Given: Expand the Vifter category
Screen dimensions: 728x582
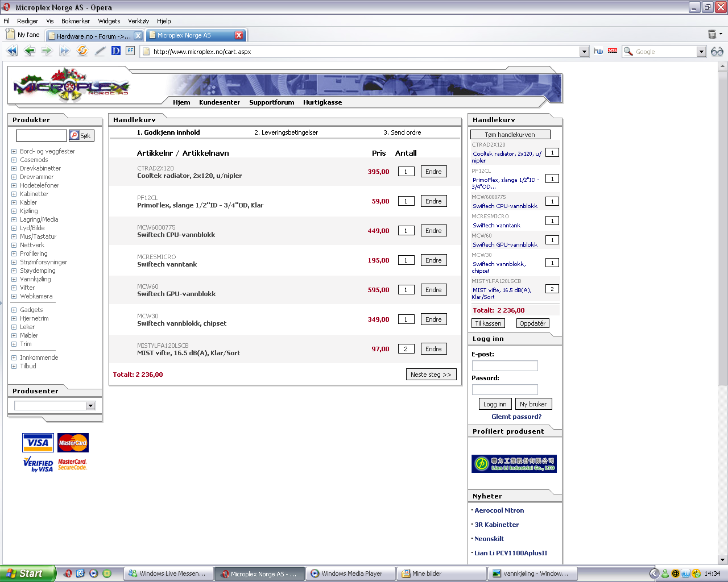Looking at the screenshot, I should click(14, 288).
